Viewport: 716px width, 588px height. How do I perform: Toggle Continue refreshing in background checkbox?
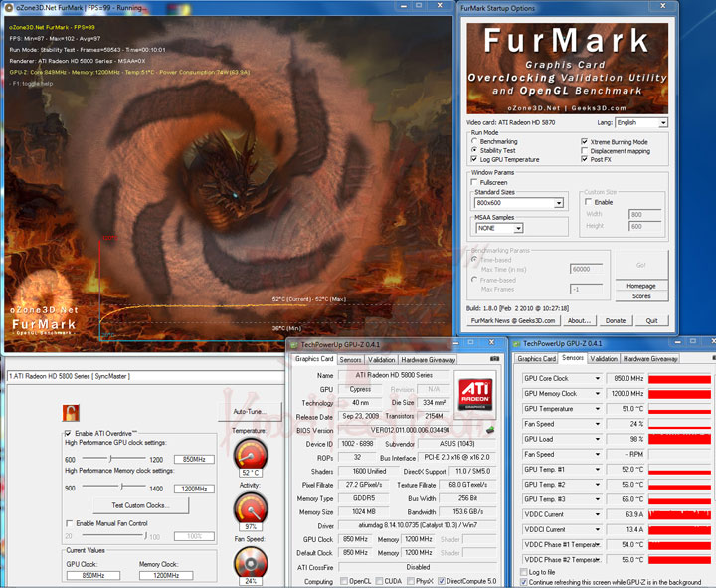(x=523, y=582)
